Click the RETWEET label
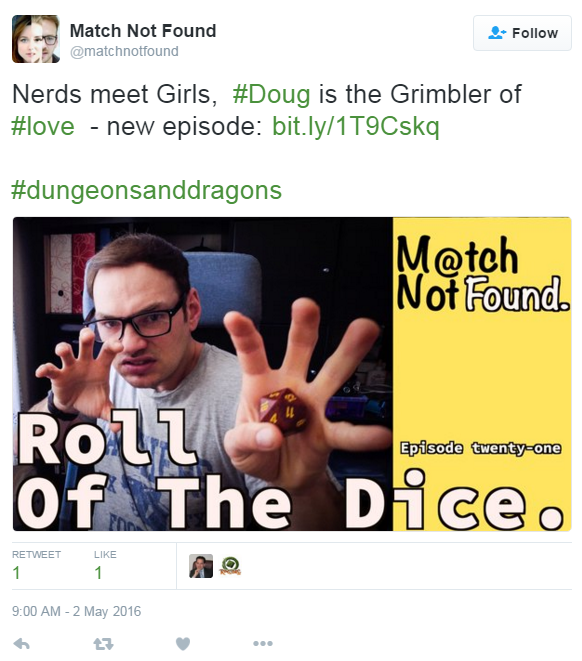Image resolution: width=582 pixels, height=661 pixels. 36,554
